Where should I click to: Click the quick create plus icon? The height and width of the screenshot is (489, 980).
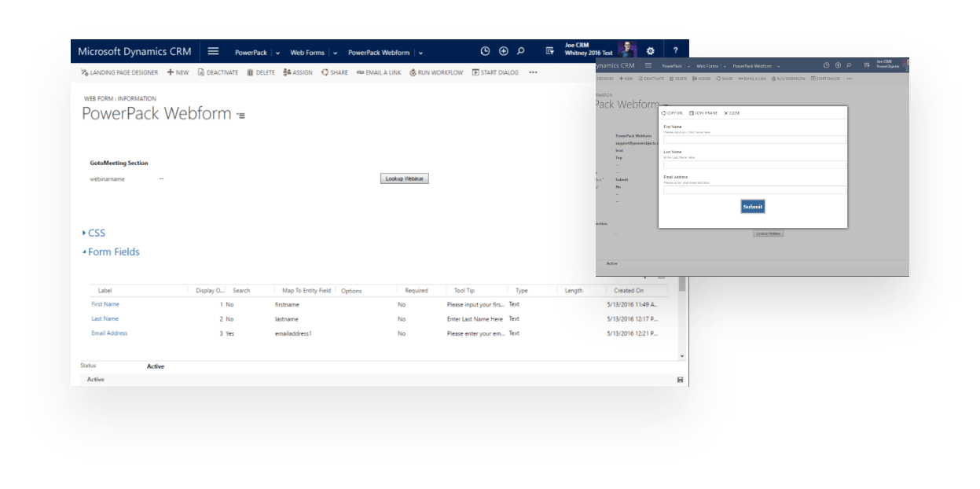click(x=504, y=52)
